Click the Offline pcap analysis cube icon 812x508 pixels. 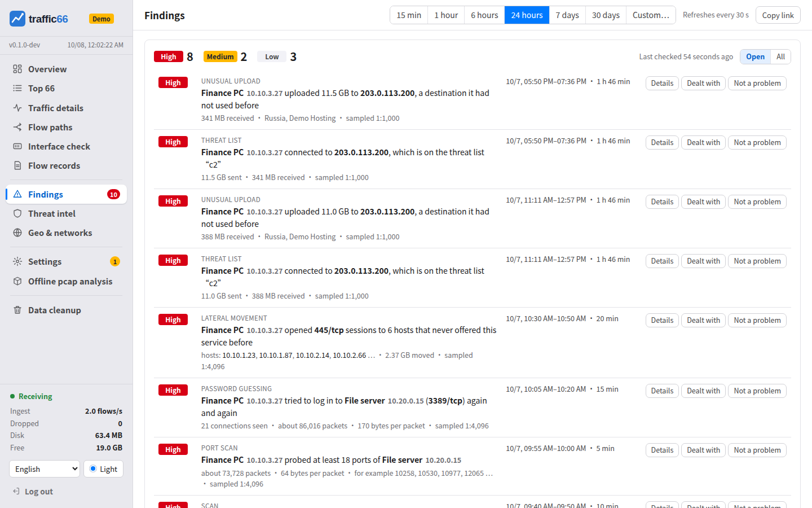point(17,281)
